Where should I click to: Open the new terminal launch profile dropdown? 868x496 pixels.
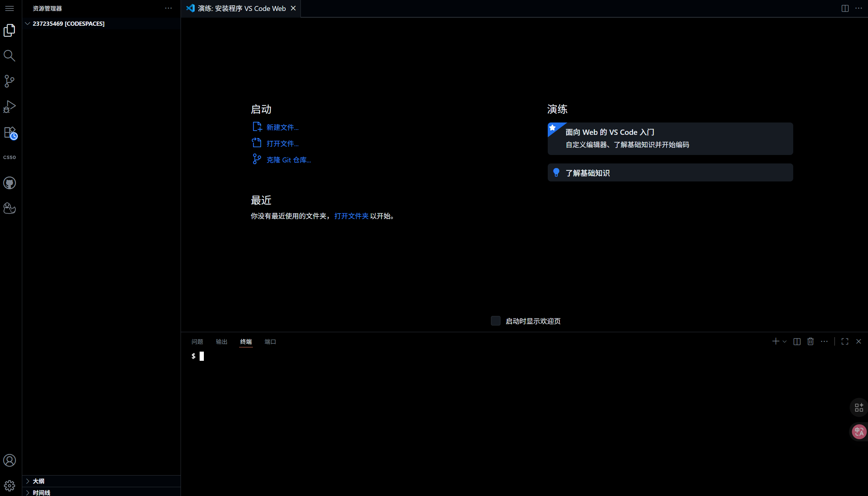(x=785, y=341)
